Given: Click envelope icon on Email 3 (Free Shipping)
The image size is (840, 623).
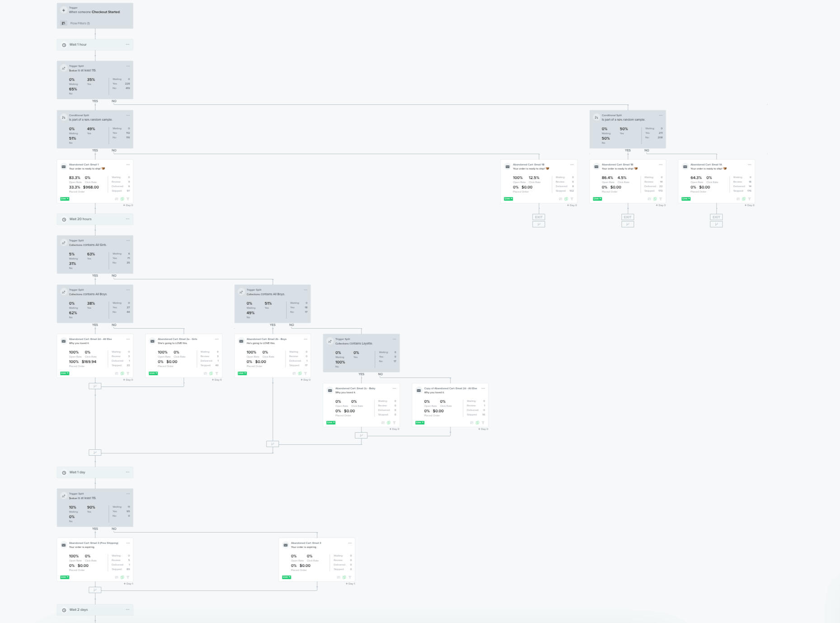Looking at the screenshot, I should click(64, 545).
